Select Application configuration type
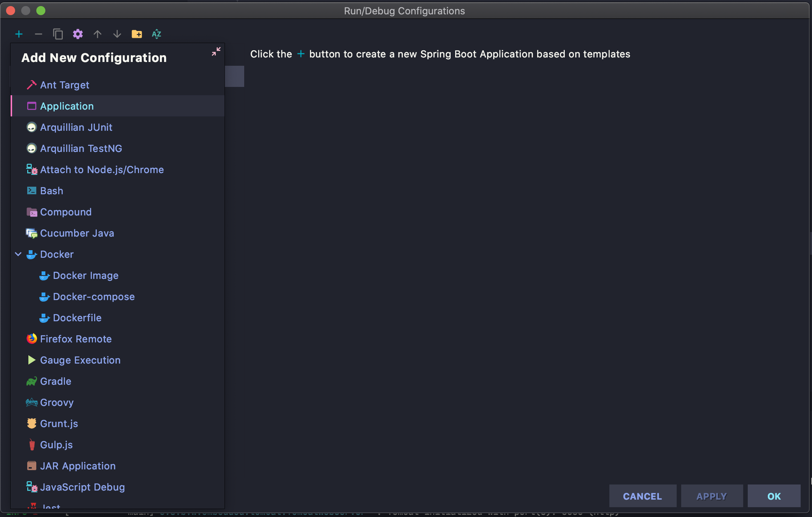The image size is (812, 517). (x=67, y=106)
